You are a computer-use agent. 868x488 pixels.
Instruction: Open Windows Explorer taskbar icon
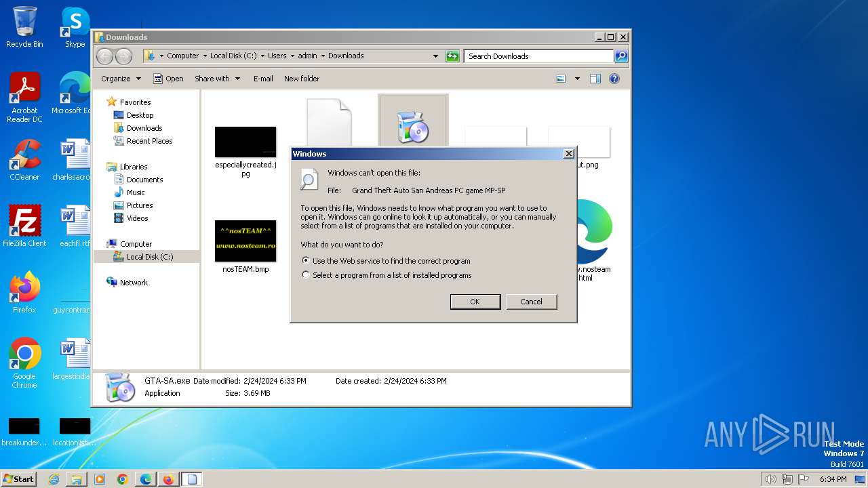[77, 479]
